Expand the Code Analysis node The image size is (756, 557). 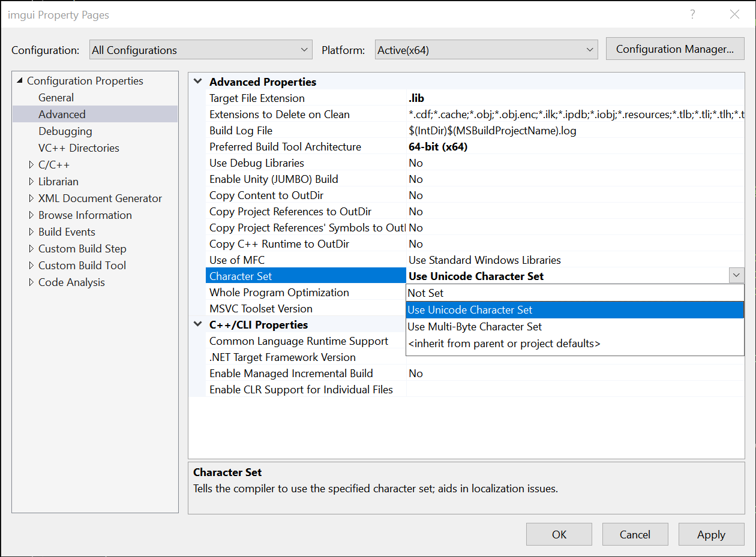[x=31, y=282]
